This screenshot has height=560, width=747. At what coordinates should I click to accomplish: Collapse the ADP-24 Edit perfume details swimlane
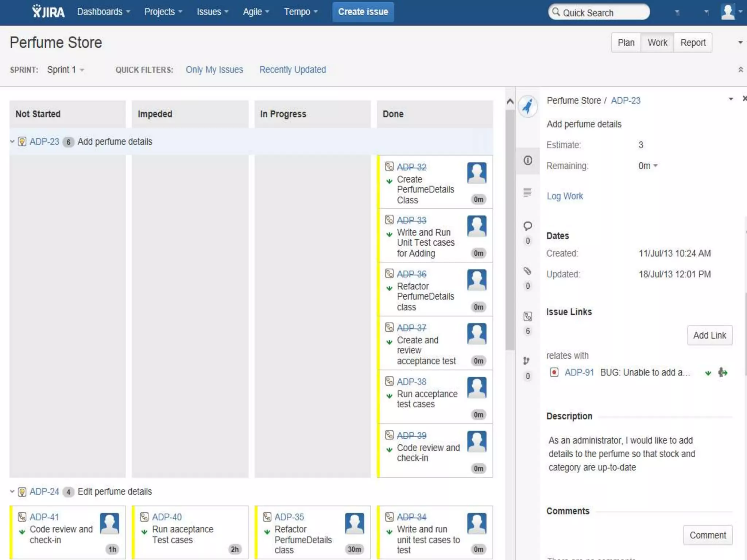point(12,491)
